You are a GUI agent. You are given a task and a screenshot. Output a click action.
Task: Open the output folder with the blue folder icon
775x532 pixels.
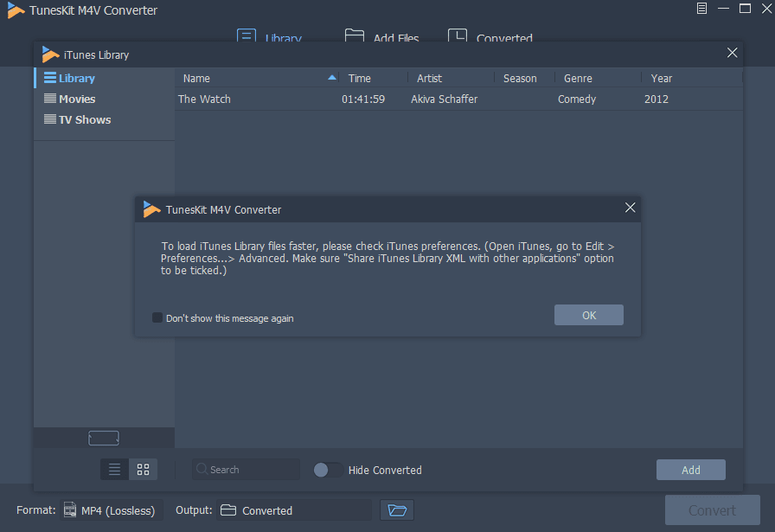click(x=397, y=510)
